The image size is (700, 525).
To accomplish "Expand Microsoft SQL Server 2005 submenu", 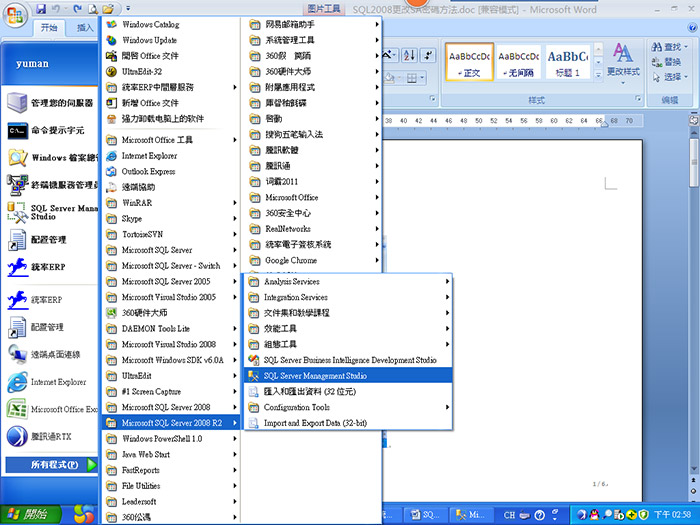I will (x=171, y=282).
